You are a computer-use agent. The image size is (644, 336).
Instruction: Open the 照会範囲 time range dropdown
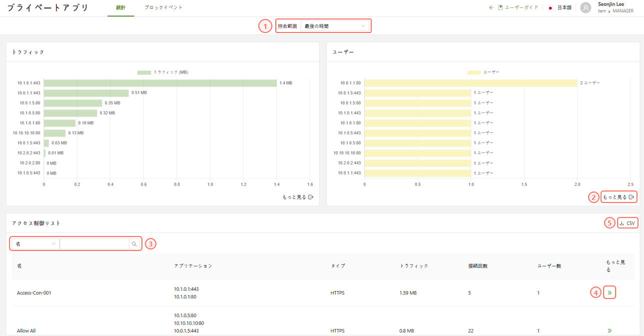tap(335, 26)
